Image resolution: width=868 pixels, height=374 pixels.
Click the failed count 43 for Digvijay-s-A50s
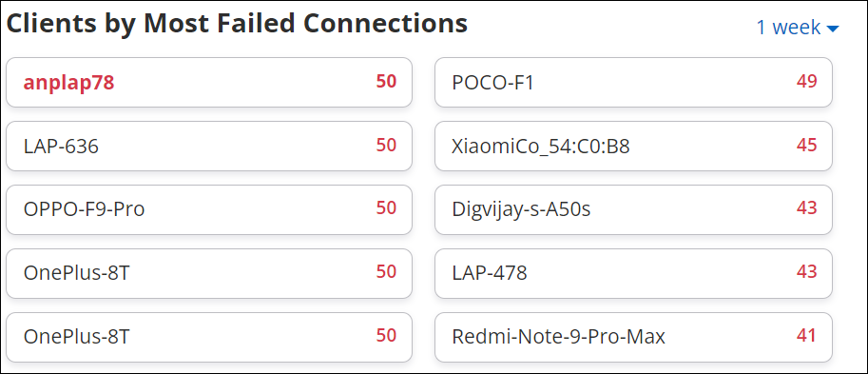tap(806, 208)
